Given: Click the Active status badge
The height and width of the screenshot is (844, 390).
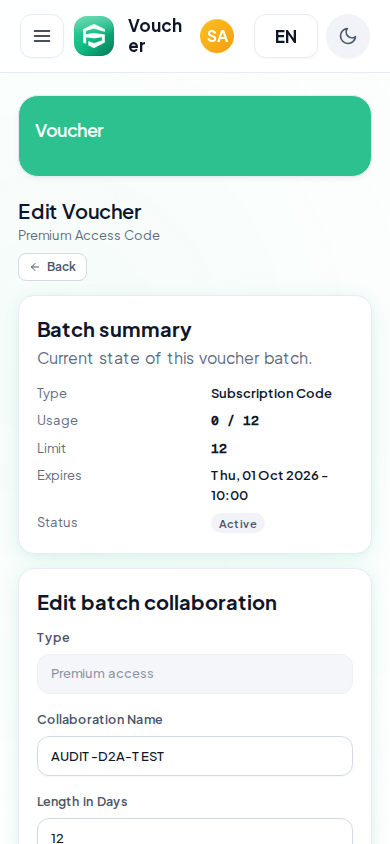Looking at the screenshot, I should 238,523.
